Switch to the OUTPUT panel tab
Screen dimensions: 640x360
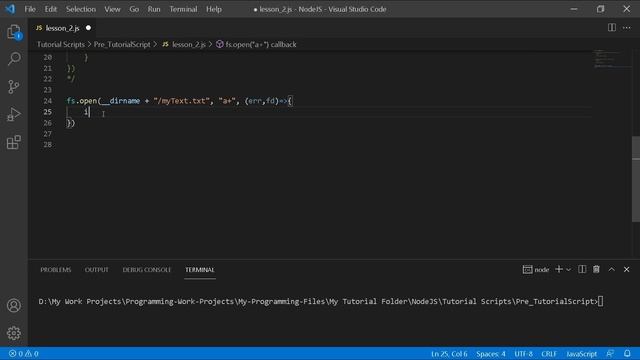pyautogui.click(x=97, y=270)
